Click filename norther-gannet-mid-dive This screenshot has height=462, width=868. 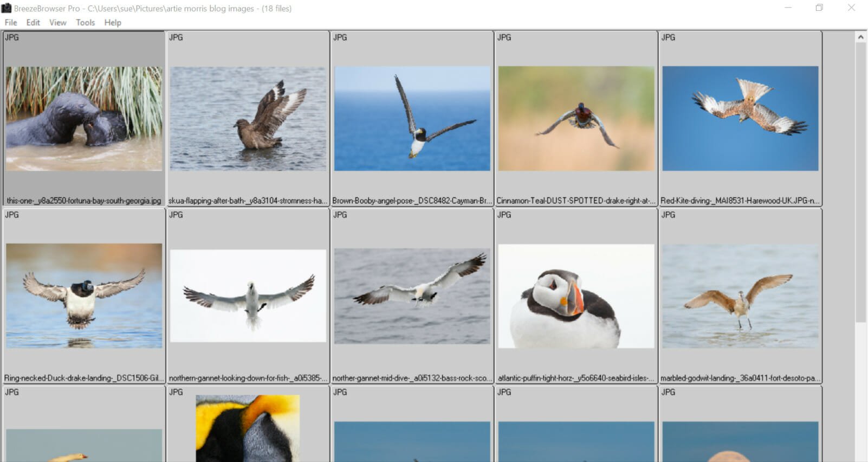(412, 378)
